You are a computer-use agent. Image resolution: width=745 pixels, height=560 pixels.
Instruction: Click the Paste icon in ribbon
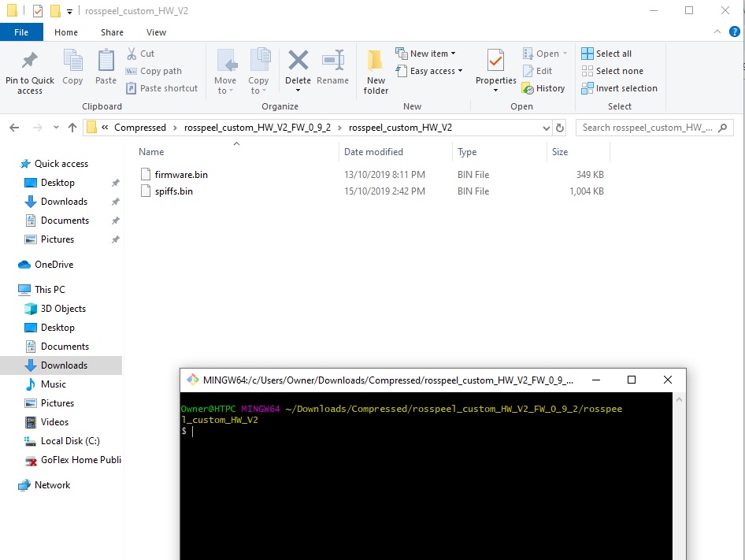106,61
